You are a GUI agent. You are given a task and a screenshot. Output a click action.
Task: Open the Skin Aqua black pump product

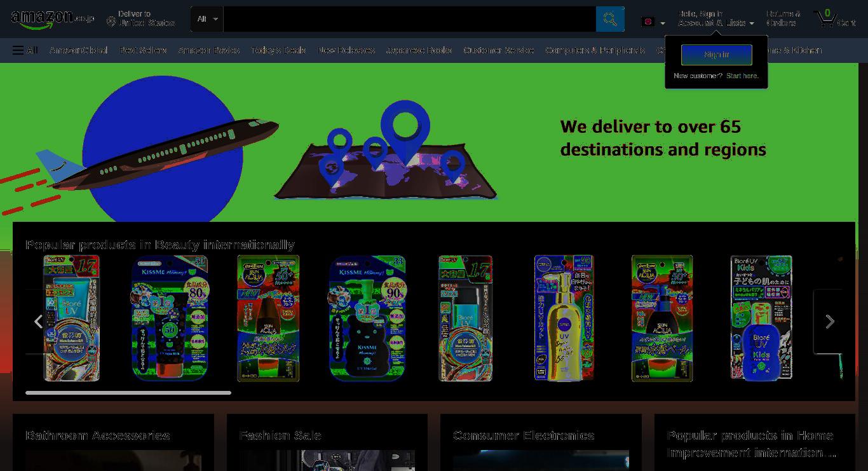tap(662, 318)
